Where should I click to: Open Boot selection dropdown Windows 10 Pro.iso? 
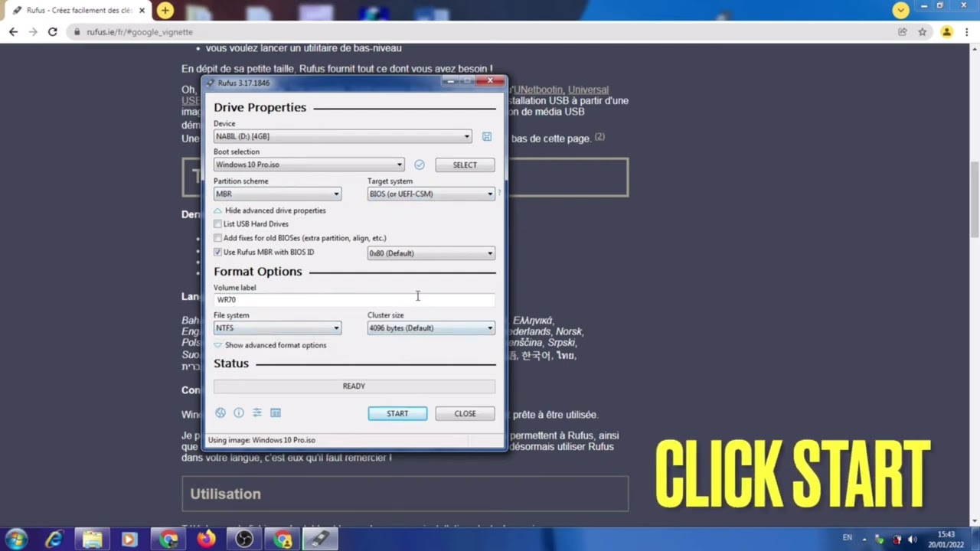click(309, 165)
